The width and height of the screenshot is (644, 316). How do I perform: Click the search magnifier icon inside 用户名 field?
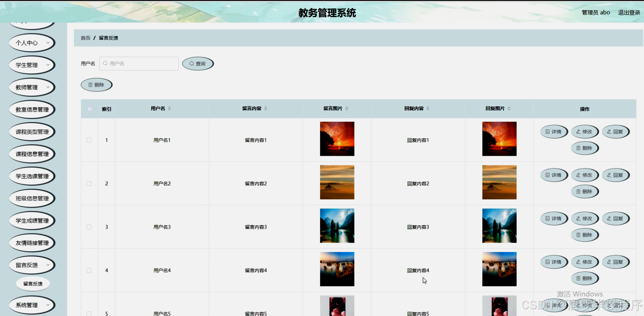pyautogui.click(x=105, y=64)
